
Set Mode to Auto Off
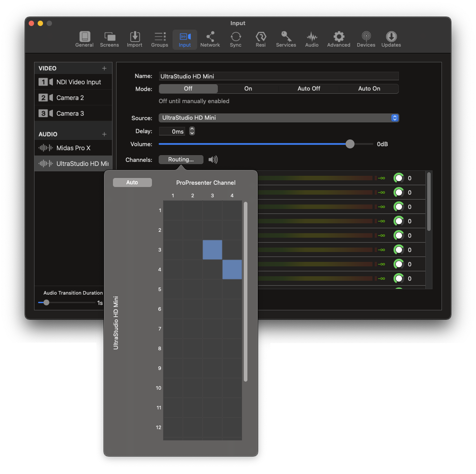click(309, 89)
